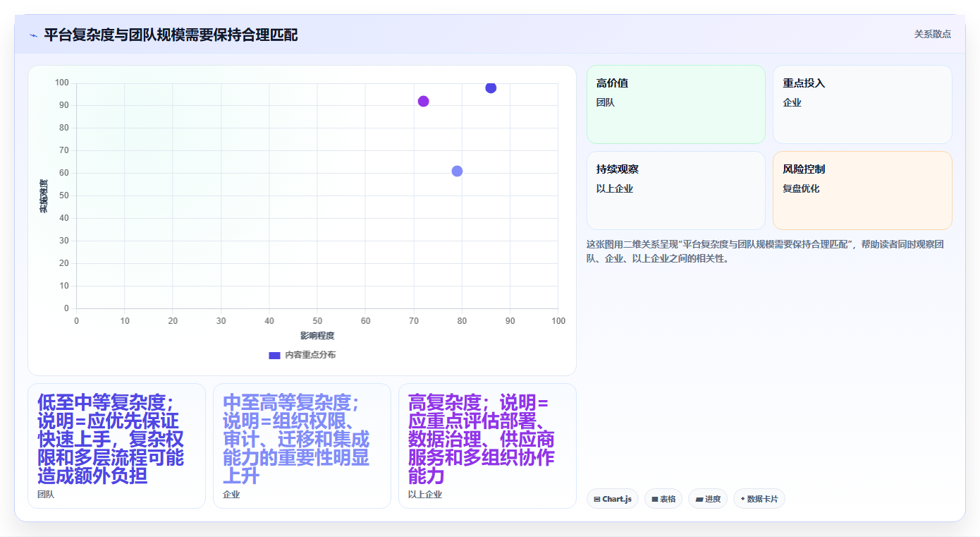Click the 影响程度 x-axis title
The height and width of the screenshot is (537, 980).
pyautogui.click(x=317, y=336)
